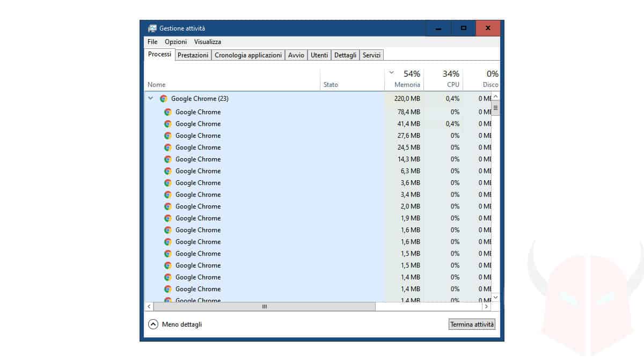Screen dimensions: 644x362
Task: Sort processes by CPU column header
Action: pyautogui.click(x=453, y=85)
